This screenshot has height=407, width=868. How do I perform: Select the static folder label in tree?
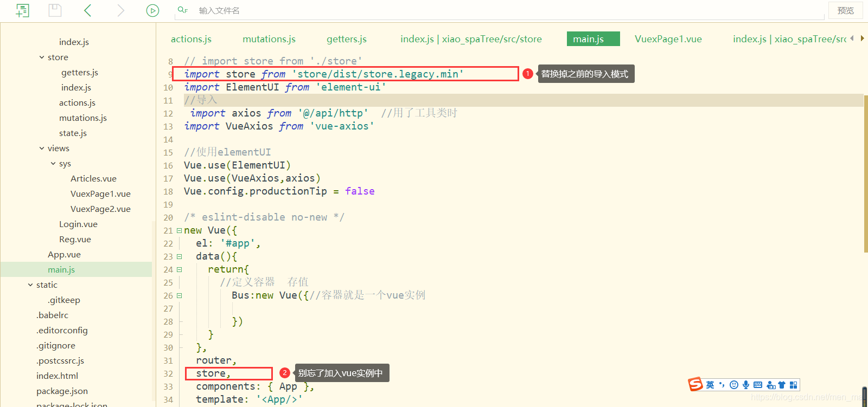pyautogui.click(x=47, y=285)
